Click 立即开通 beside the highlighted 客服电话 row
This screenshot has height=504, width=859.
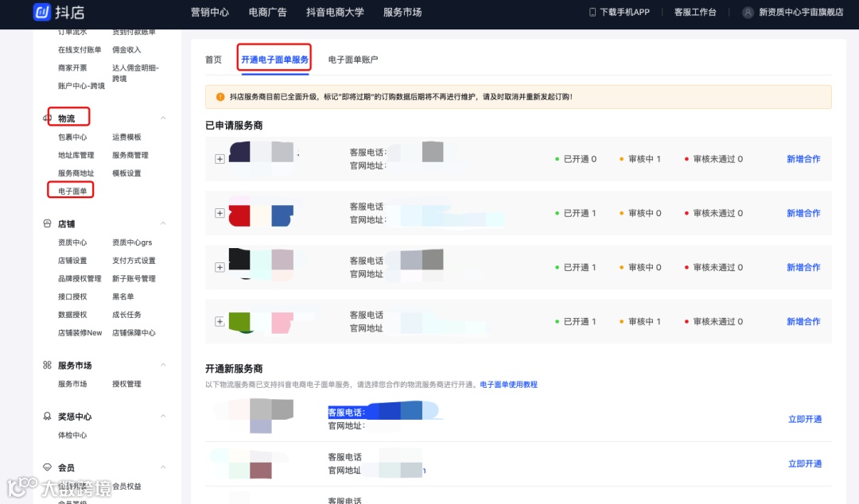[x=805, y=419]
